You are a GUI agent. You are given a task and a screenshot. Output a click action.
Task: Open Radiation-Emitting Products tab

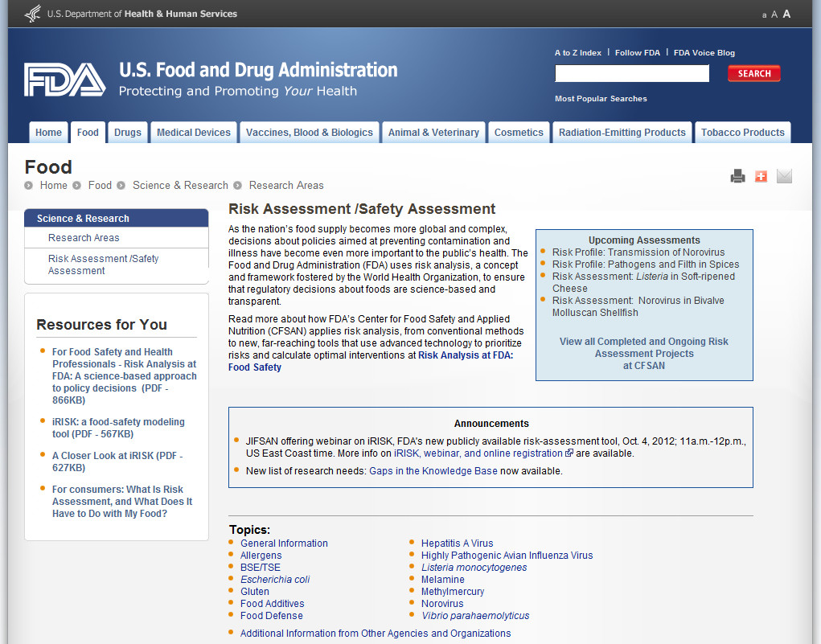click(x=622, y=133)
